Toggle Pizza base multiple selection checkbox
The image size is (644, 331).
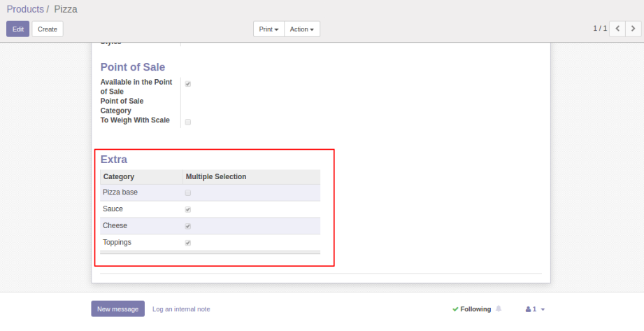[188, 192]
